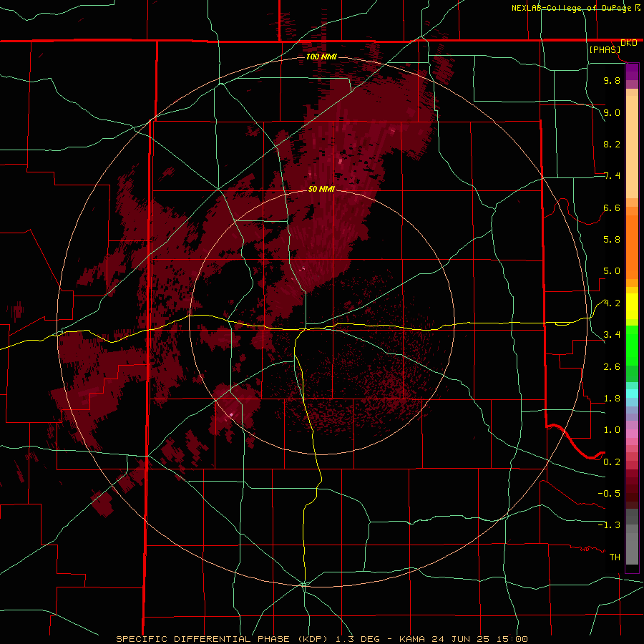644x644 pixels.
Task: Pick the light peach color bar segment
Action: pyautogui.click(x=632, y=147)
